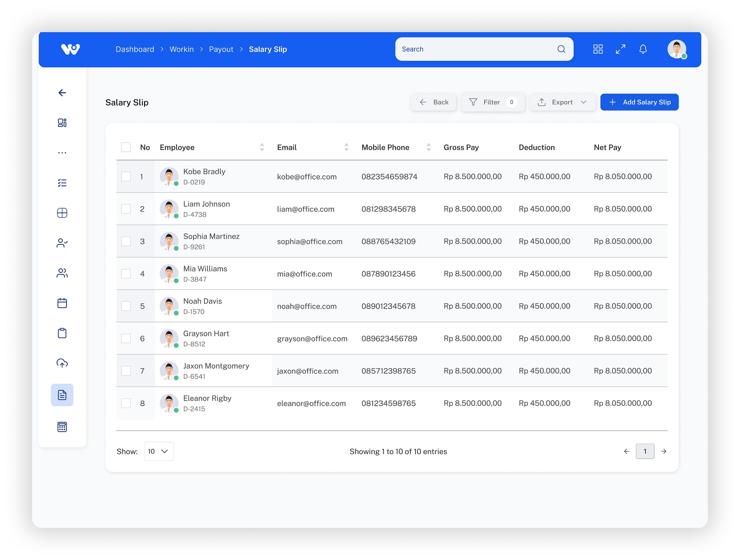Open sidebar table grid icon
The image size is (740, 560).
[x=62, y=213]
